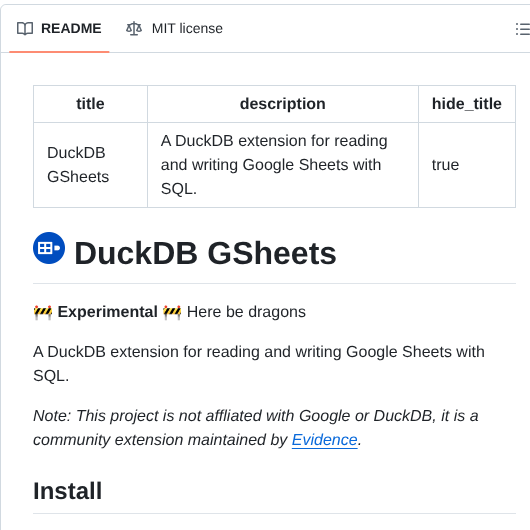530x530 pixels.
Task: Open the outline list icon
Action: pos(523,29)
